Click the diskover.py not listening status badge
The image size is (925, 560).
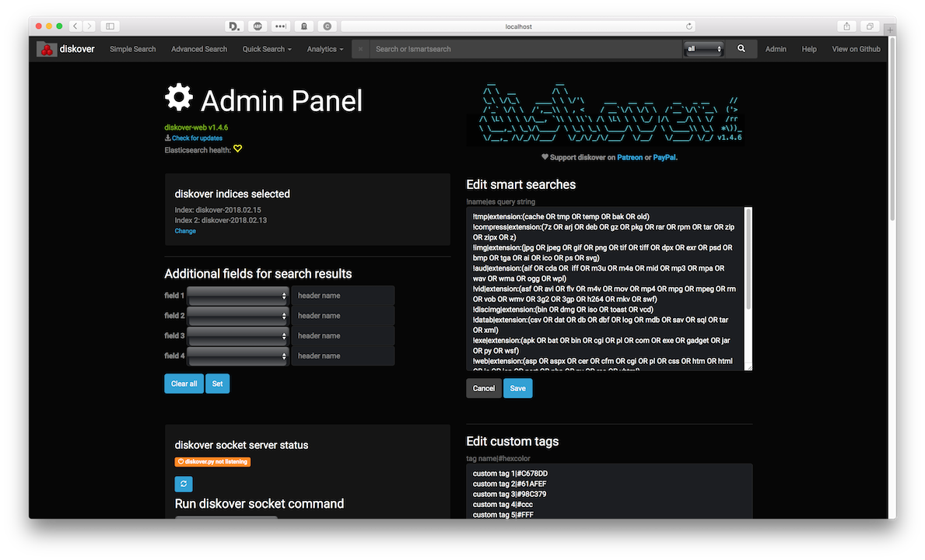212,461
